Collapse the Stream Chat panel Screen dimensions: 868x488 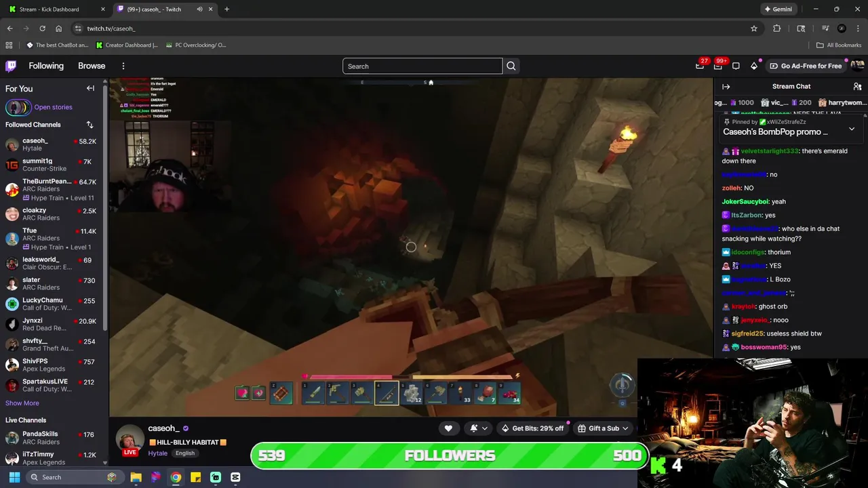(x=726, y=87)
